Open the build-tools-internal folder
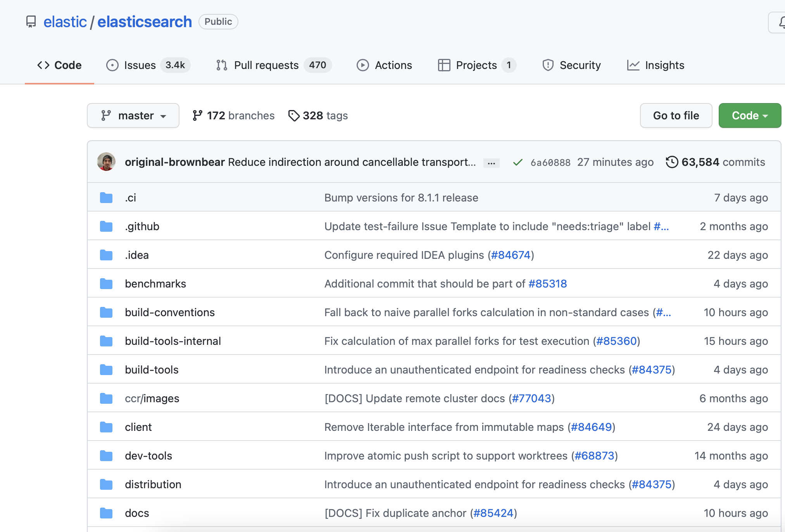This screenshot has width=785, height=532. click(173, 341)
